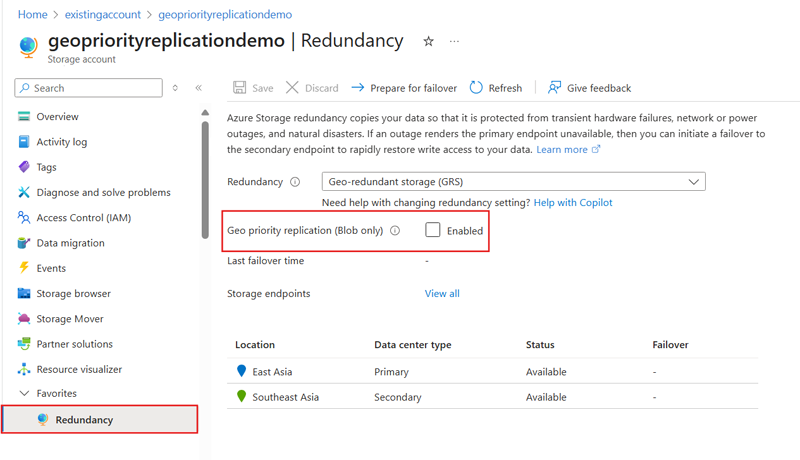This screenshot has width=800, height=460.
Task: Click the Access Control (IAM) icon
Action: coord(24,217)
